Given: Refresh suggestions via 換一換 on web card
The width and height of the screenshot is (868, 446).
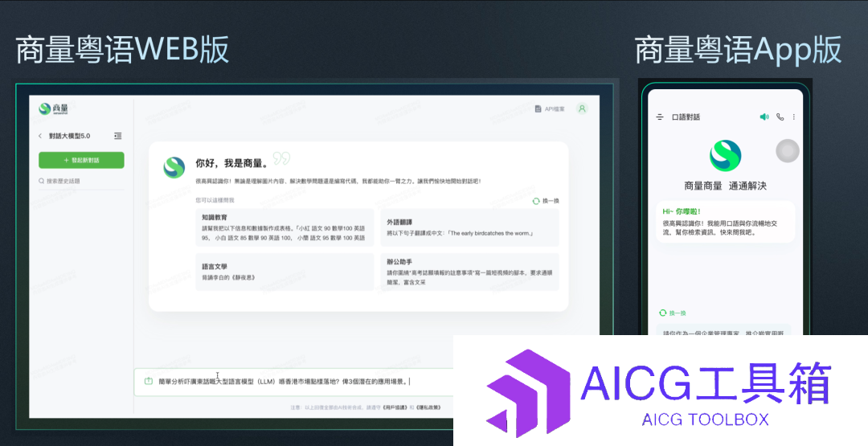Looking at the screenshot, I should coord(546,201).
